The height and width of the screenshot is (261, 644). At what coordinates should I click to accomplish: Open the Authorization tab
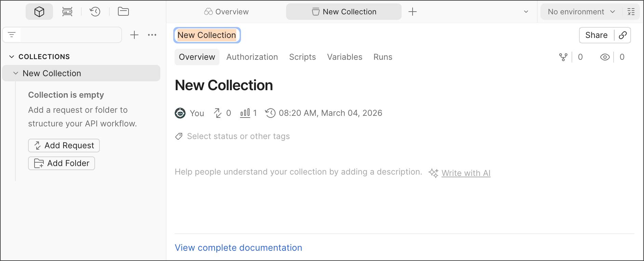(x=252, y=57)
